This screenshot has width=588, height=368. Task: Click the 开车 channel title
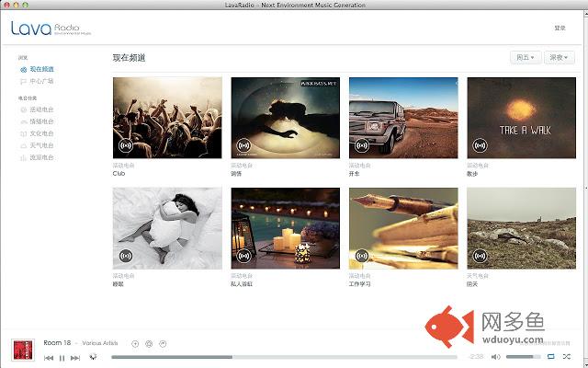click(355, 174)
